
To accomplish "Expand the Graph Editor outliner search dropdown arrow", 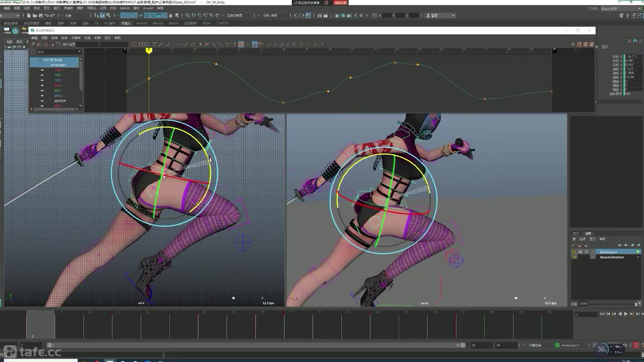I will pyautogui.click(x=79, y=52).
